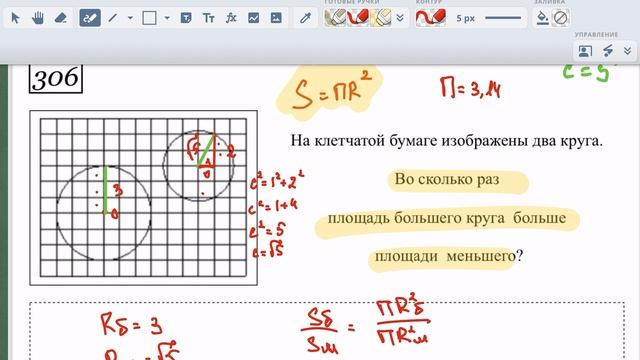Viewport: 640px width, 360px height.
Task: Expand more management controls
Action: click(628, 51)
